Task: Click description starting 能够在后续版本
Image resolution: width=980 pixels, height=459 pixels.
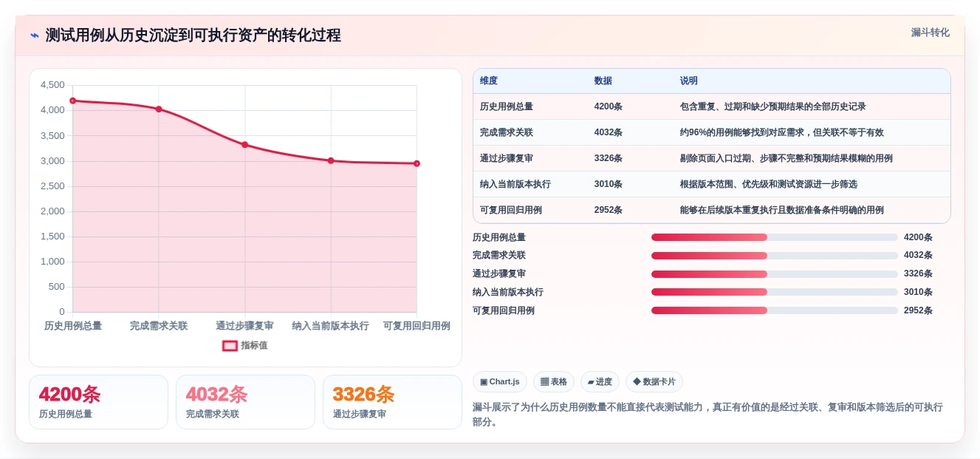Action: (x=781, y=210)
